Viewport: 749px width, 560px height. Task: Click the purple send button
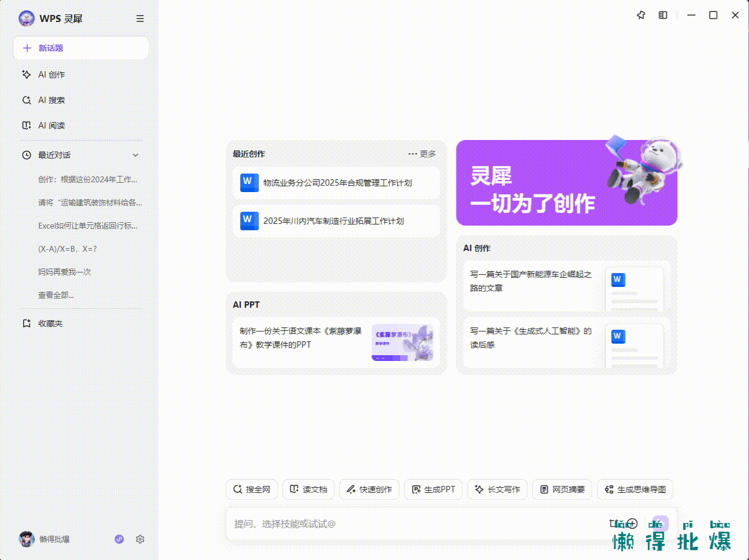660,524
